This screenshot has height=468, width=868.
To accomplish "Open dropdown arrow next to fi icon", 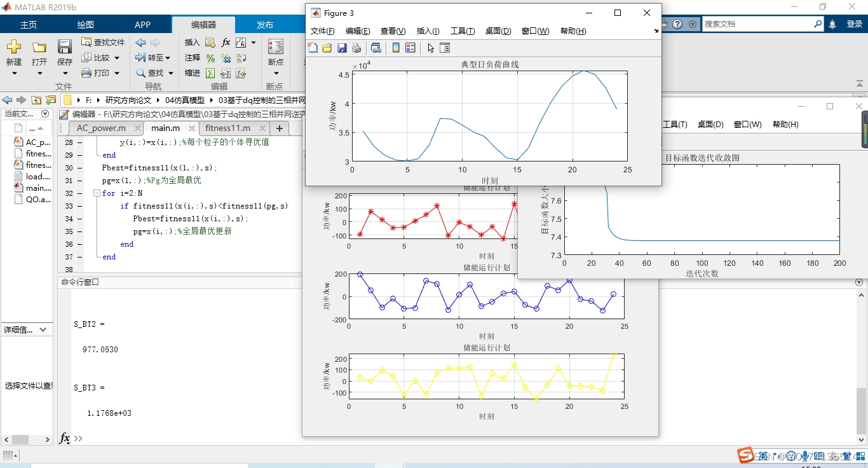I will pos(254,43).
